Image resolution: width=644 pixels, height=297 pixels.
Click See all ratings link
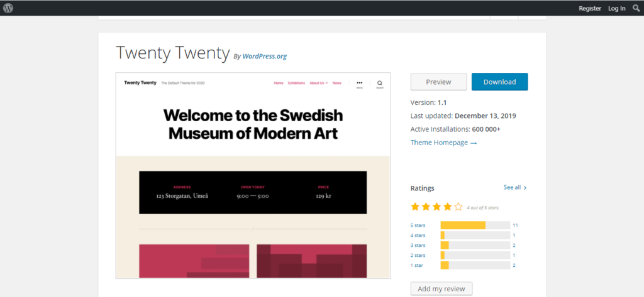click(515, 188)
